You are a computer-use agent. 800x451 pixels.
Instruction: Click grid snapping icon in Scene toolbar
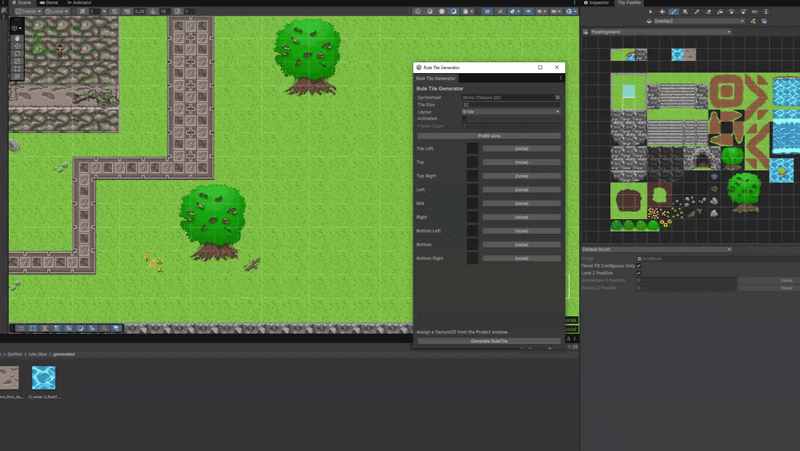[x=82, y=11]
